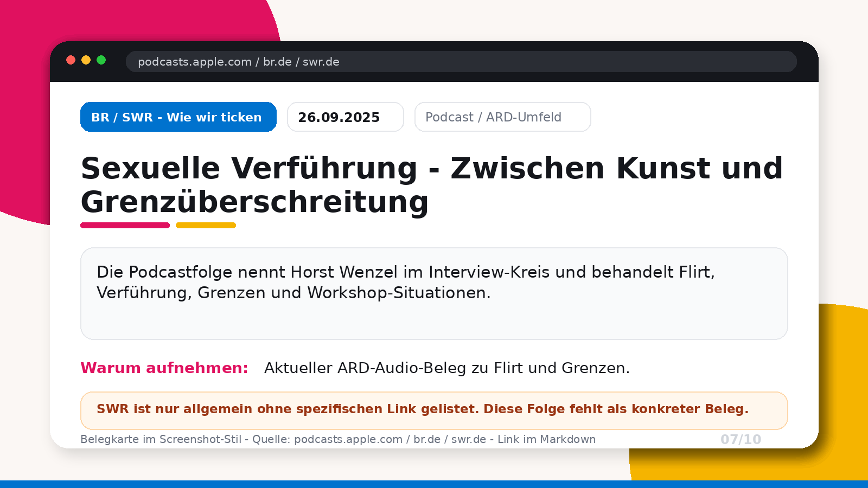
Task: Click the Podcast / ARD-Umfeld tag
Action: (503, 117)
